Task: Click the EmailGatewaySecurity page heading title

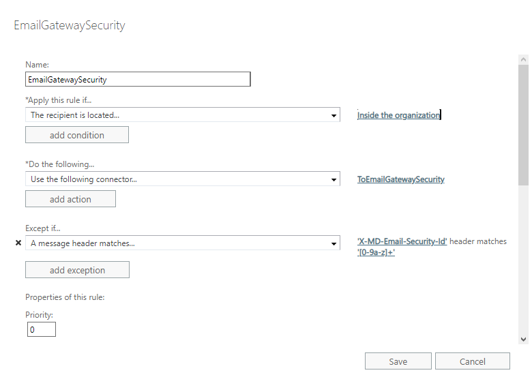Action: pyautogui.click(x=70, y=26)
